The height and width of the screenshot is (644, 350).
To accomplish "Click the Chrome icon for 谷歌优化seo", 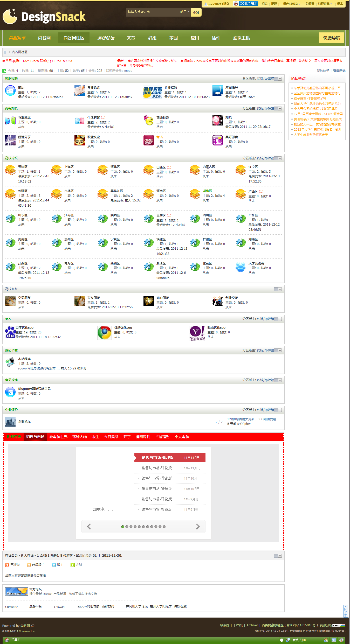I will pos(104,332).
